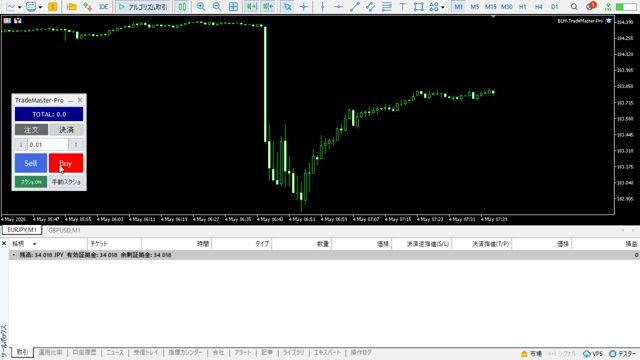Select the equidistant channel tool
Screen dimensions: 640x360
point(370,7)
